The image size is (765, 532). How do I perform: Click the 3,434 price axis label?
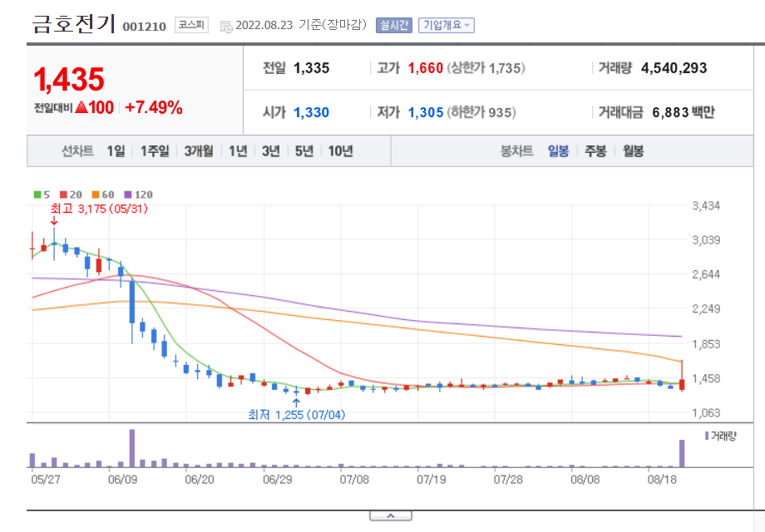pyautogui.click(x=706, y=206)
